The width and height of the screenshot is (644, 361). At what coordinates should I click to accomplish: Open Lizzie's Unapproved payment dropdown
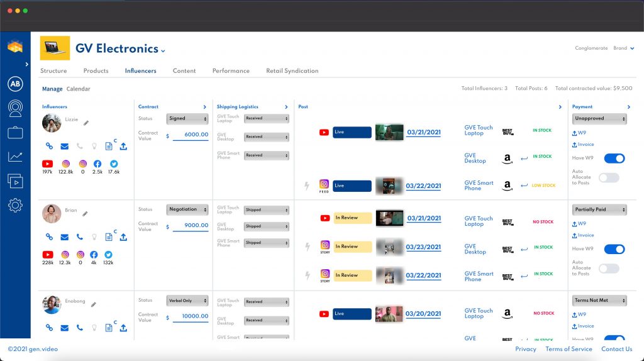coord(599,118)
